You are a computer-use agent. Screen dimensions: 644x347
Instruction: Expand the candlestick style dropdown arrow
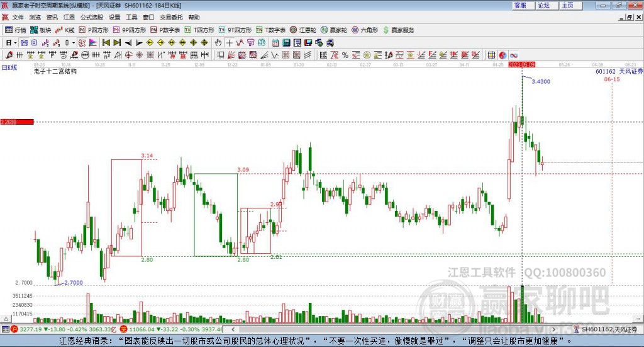(x=74, y=43)
